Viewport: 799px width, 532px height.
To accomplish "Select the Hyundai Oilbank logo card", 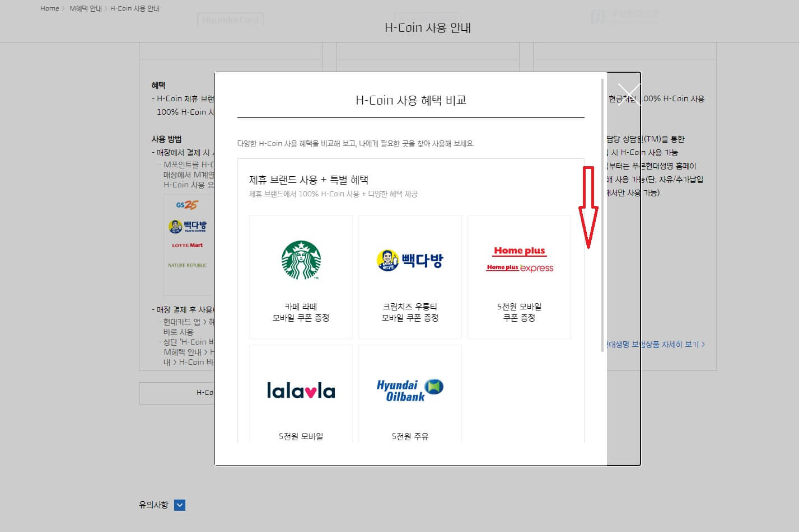I will pos(410,394).
